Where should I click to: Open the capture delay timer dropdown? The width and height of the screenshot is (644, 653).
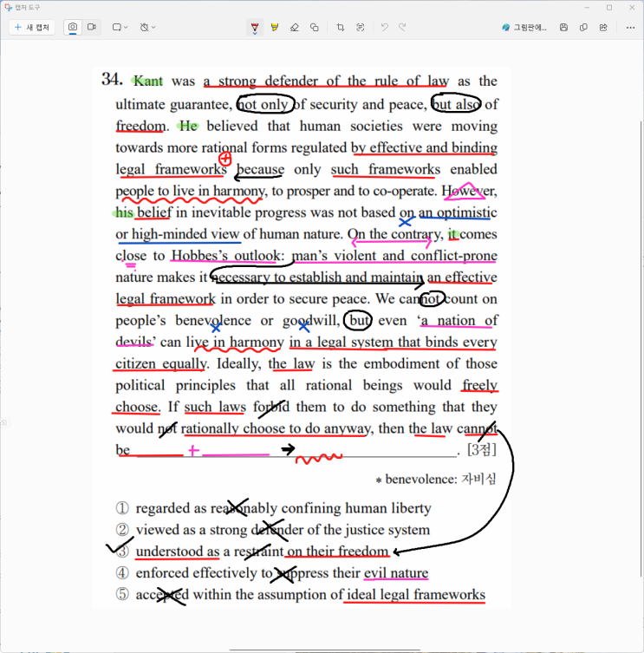click(148, 28)
